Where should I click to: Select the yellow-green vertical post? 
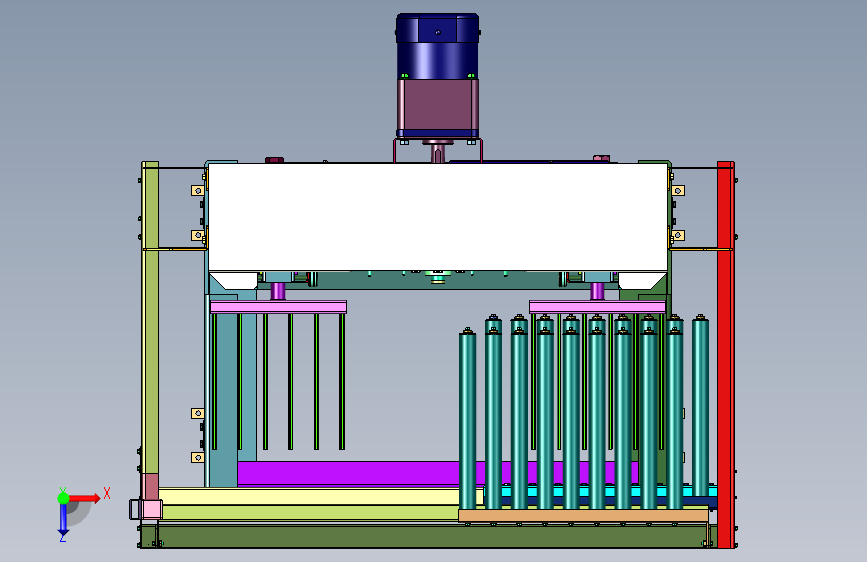(x=150, y=318)
